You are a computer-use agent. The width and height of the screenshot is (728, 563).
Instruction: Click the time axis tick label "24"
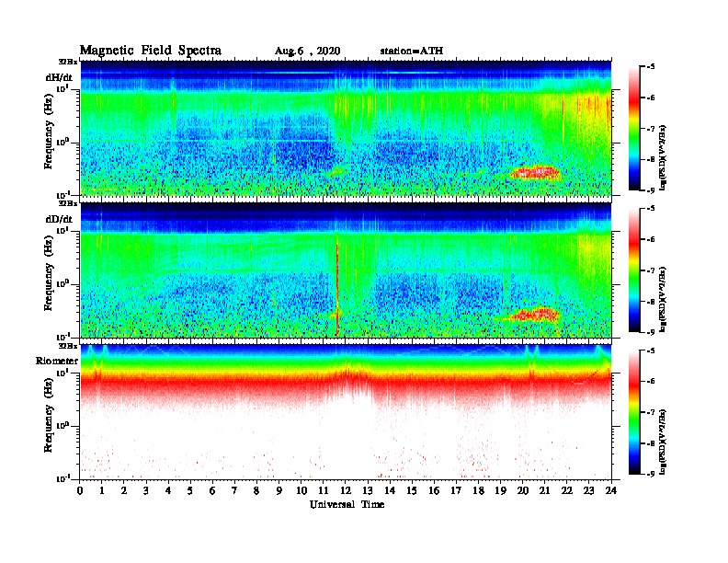[x=611, y=491]
